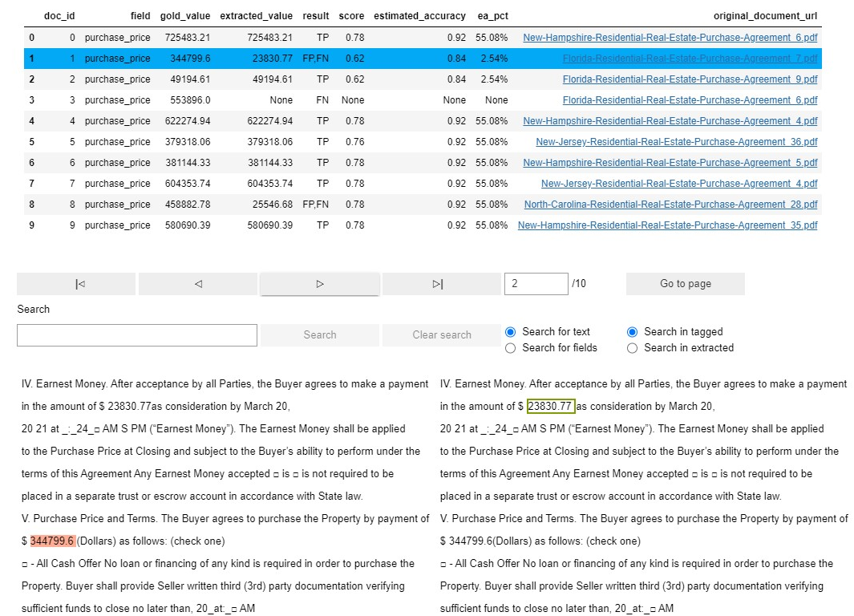The width and height of the screenshot is (854, 616).
Task: Open New-Hampshire Purchase-Agreement_5.pdf link
Action: click(670, 162)
